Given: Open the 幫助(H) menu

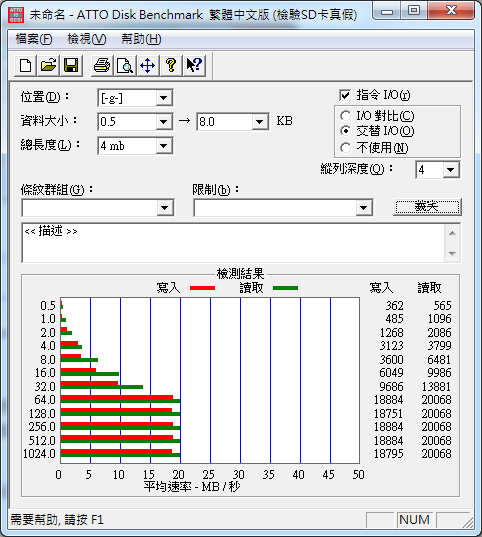Looking at the screenshot, I should click(141, 39).
